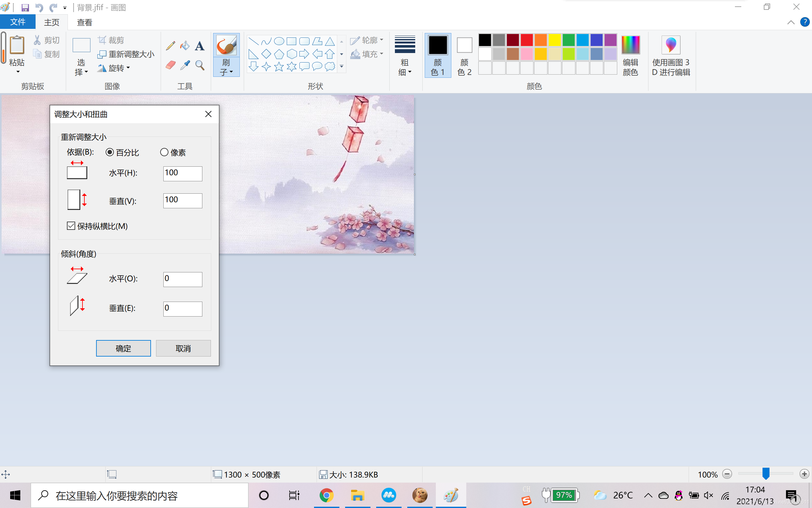Select 颜色 2 button
Image resolution: width=812 pixels, height=508 pixels.
[464, 56]
